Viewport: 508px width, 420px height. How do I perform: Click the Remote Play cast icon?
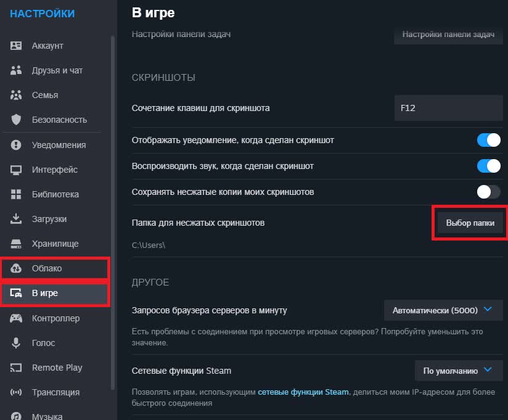(x=16, y=368)
